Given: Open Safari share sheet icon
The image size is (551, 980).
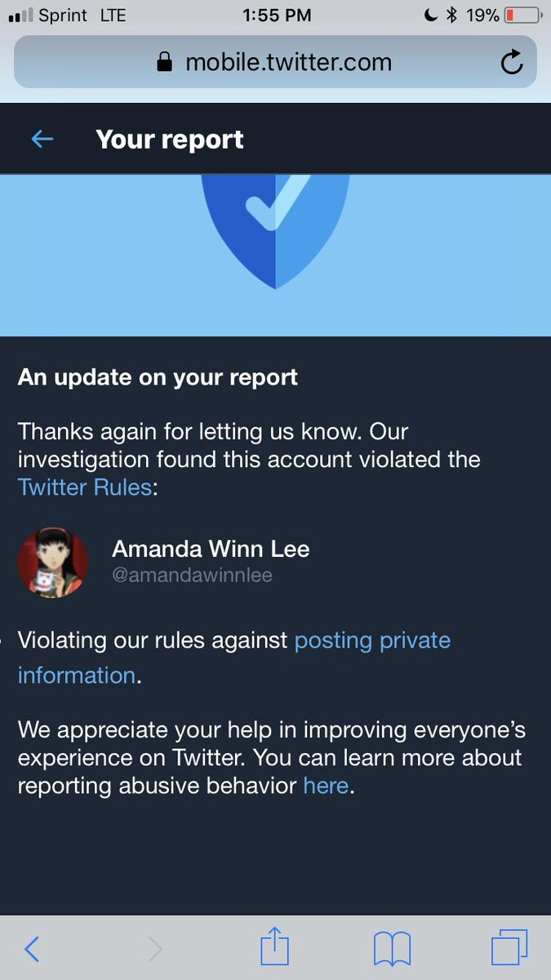Looking at the screenshot, I should click(275, 947).
